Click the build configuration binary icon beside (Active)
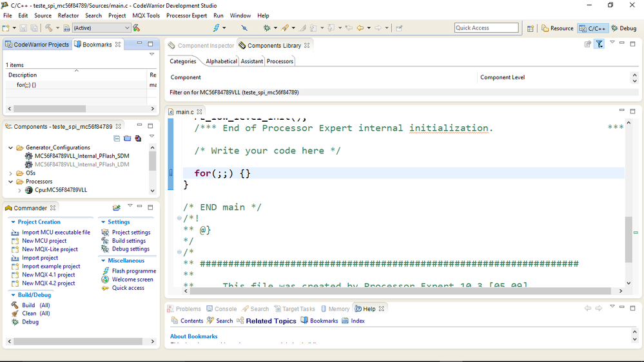644x362 pixels. click(x=66, y=28)
